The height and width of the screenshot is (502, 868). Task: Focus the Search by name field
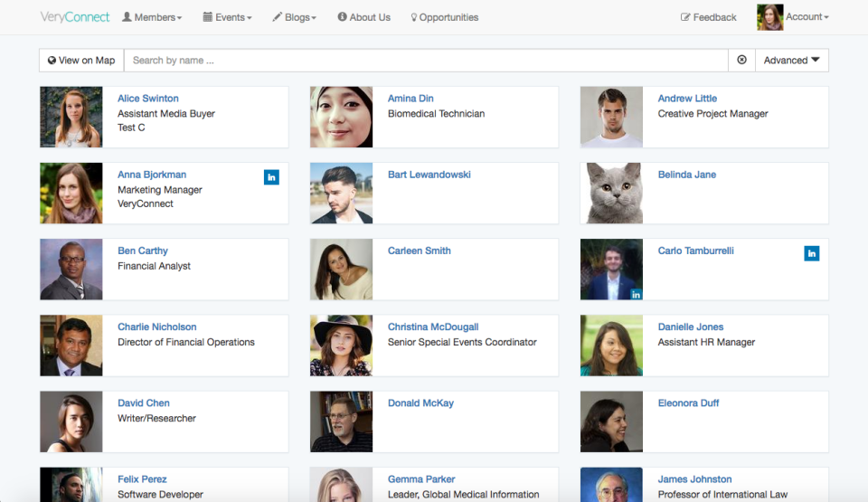pyautogui.click(x=425, y=61)
